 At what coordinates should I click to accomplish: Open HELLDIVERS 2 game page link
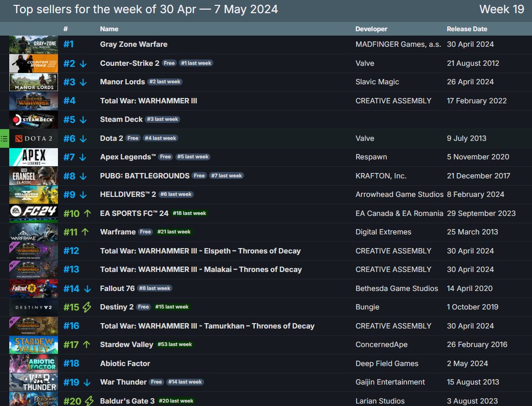click(x=128, y=194)
